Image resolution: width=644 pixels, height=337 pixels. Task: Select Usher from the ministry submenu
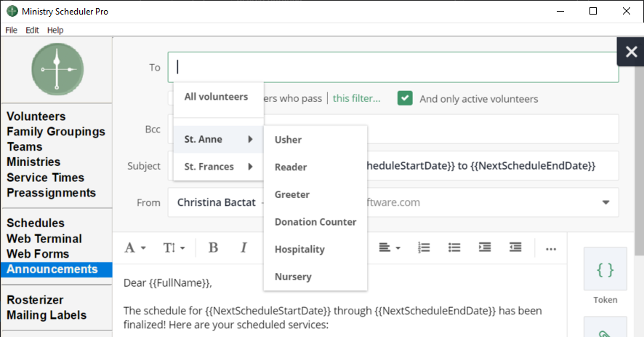(x=288, y=140)
